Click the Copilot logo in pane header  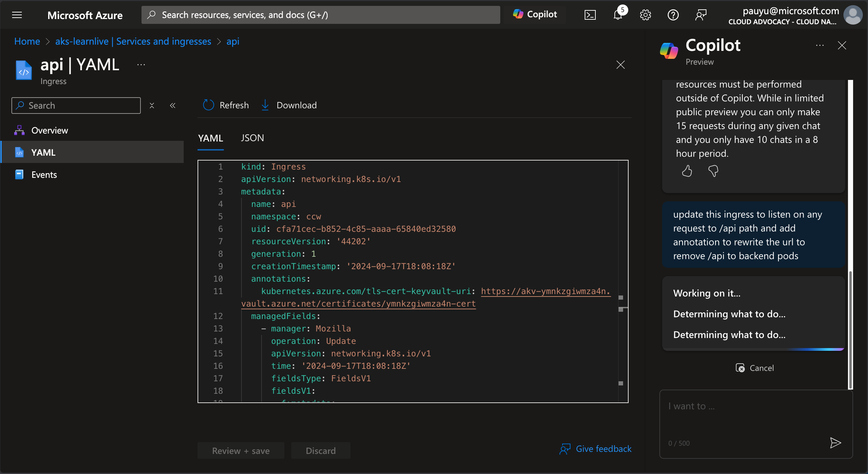669,51
